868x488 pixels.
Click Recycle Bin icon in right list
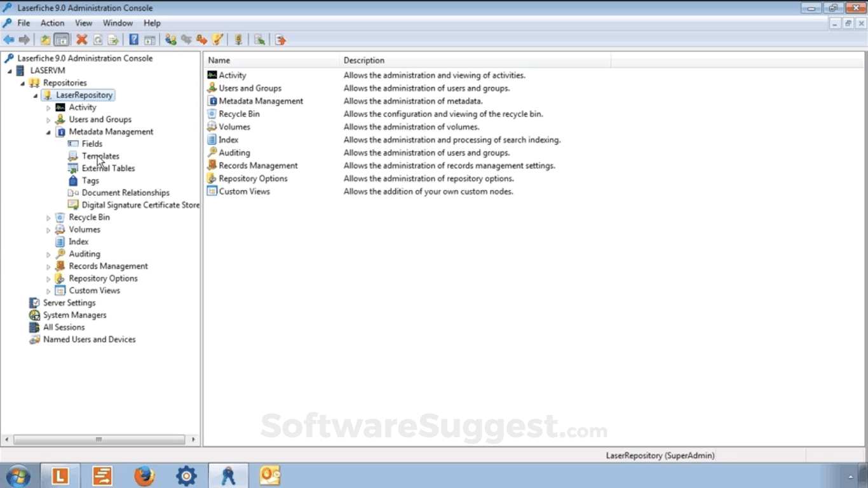click(x=212, y=114)
